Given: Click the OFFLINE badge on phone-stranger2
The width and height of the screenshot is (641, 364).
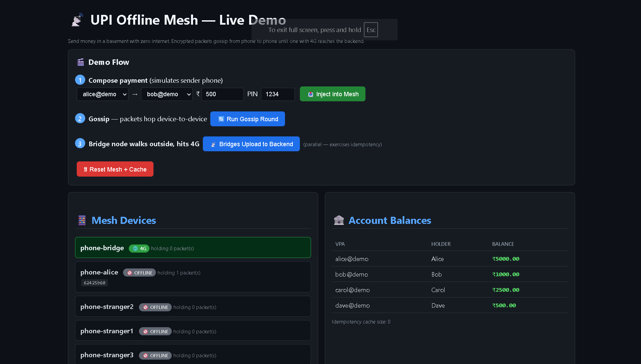Looking at the screenshot, I should pyautogui.click(x=155, y=307).
